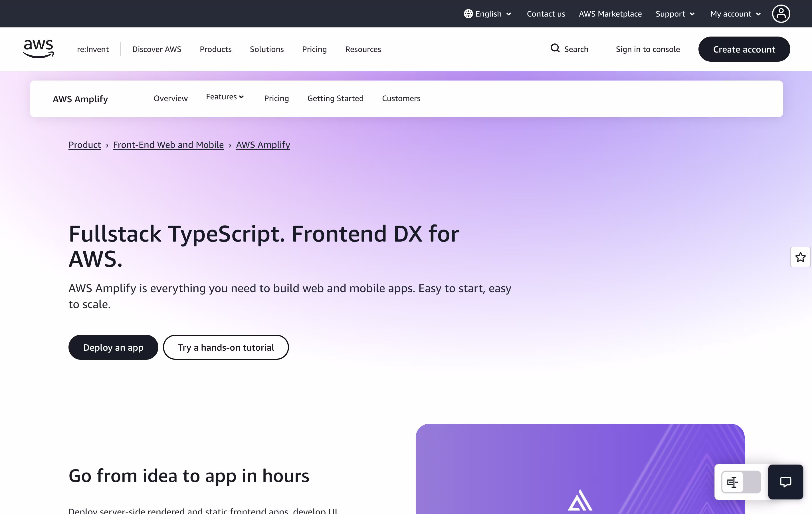812x514 pixels.
Task: Switch to Amplify Pricing tab
Action: 276,98
